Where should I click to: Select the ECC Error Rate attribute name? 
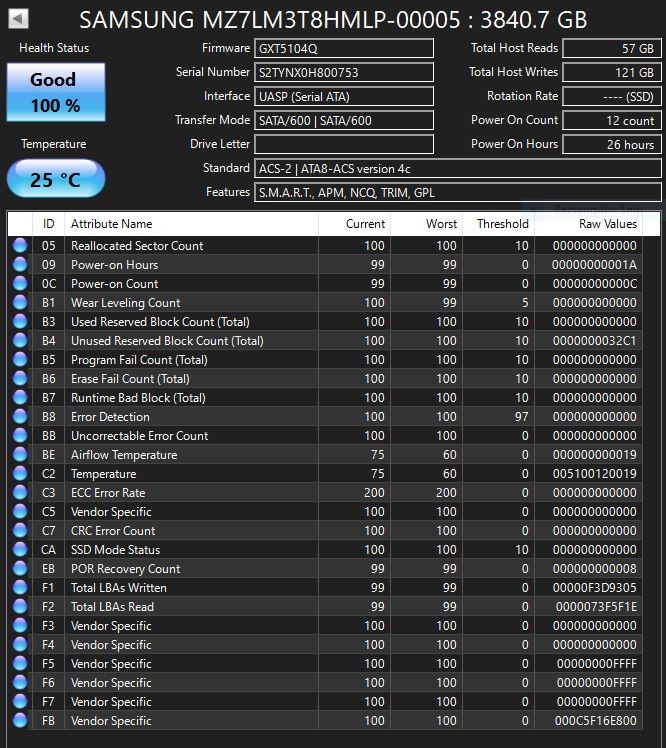(x=108, y=493)
